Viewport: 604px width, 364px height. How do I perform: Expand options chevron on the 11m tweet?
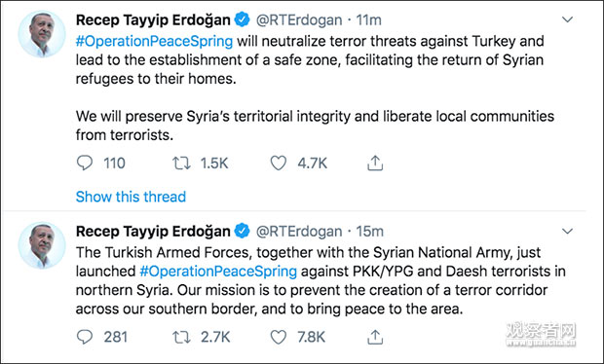tap(567, 19)
